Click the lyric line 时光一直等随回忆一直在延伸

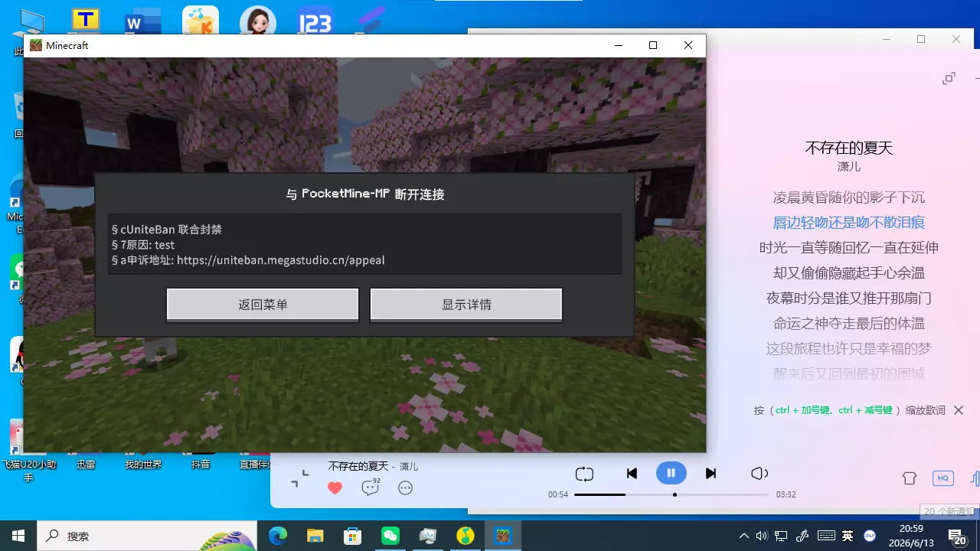[x=849, y=248]
